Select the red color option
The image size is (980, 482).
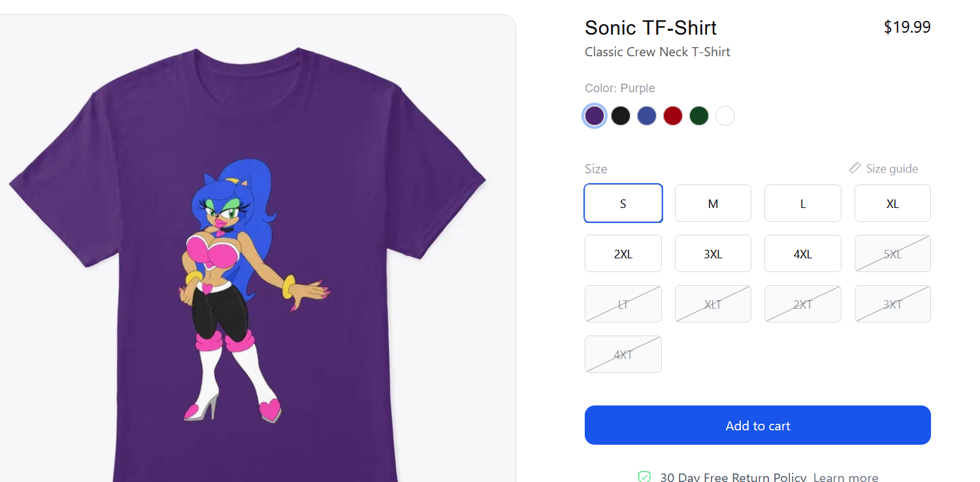point(673,116)
